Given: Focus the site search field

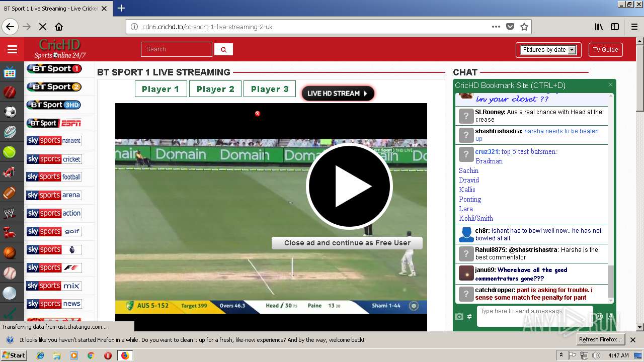Looking at the screenshot, I should tap(177, 49).
